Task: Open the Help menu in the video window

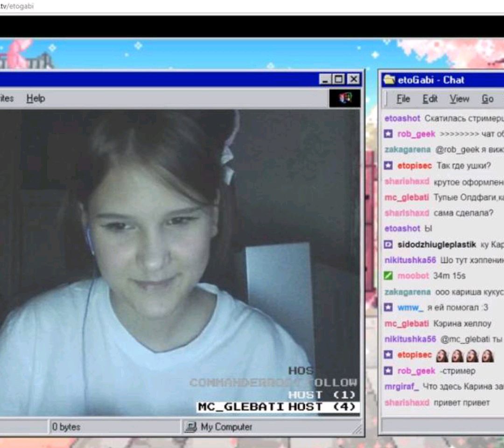Action: coord(35,98)
